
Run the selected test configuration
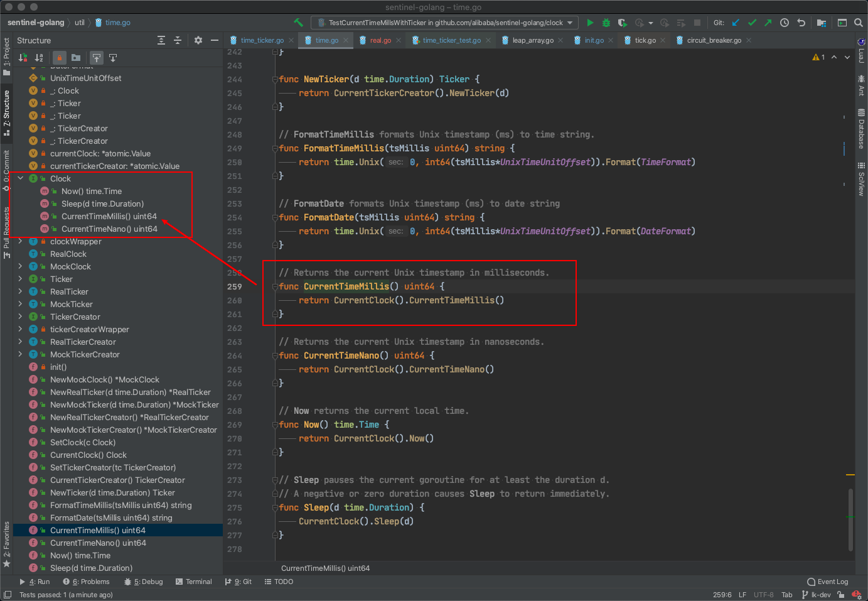pyautogui.click(x=590, y=23)
